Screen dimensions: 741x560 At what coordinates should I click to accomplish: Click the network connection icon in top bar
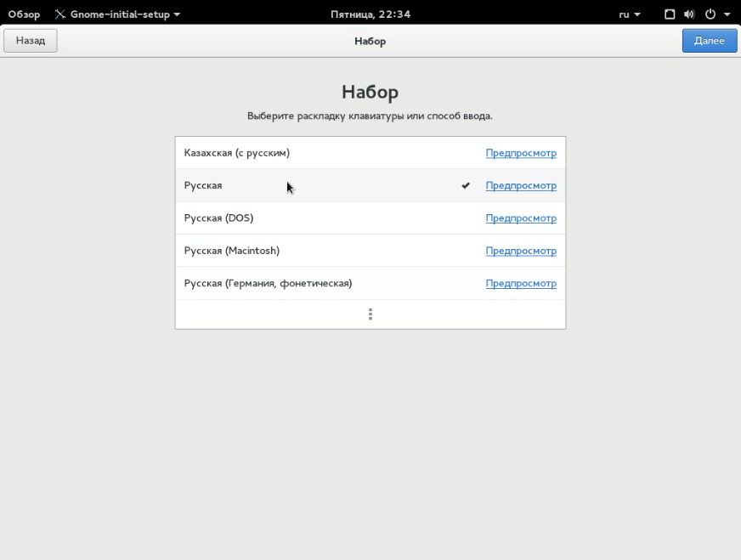click(x=670, y=14)
